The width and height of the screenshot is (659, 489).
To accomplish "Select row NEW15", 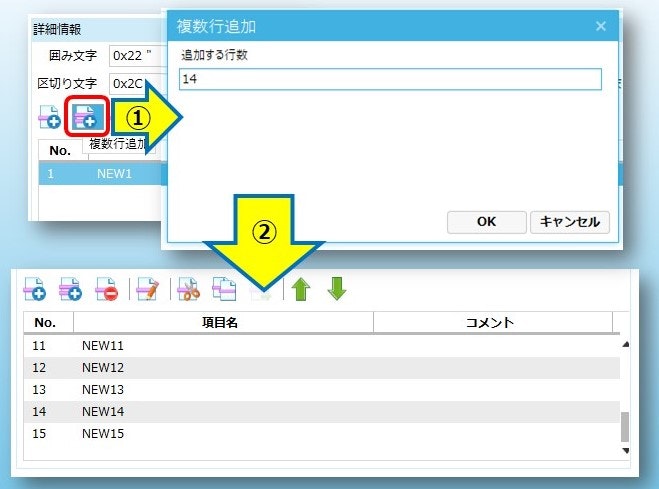I will (322, 433).
